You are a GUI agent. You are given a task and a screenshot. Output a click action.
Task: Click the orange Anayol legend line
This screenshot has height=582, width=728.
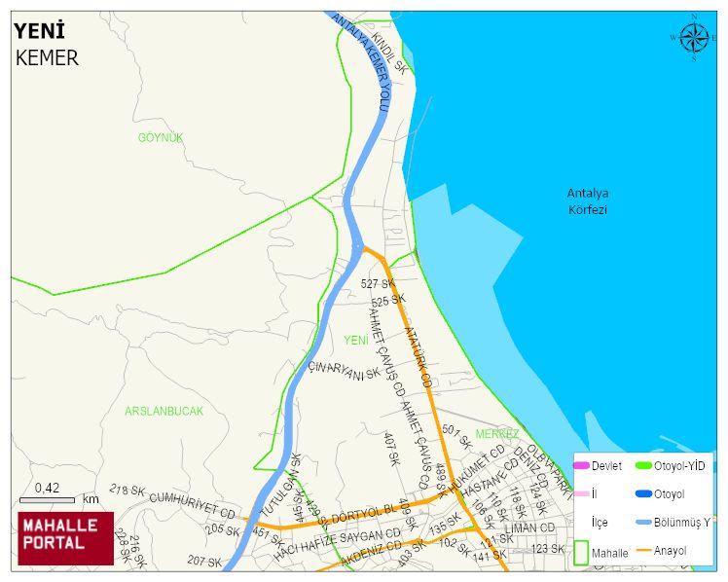coord(643,551)
